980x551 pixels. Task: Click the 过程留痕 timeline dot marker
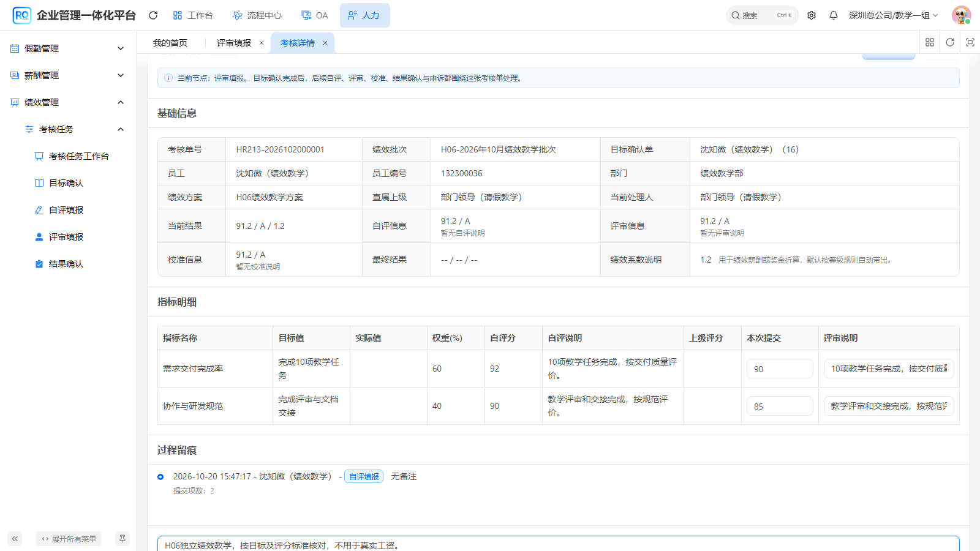[160, 476]
